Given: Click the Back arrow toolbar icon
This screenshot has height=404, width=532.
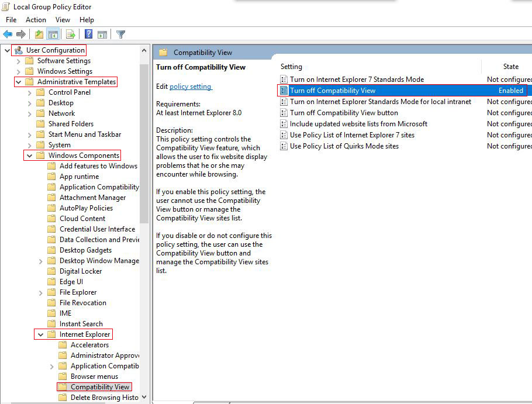Looking at the screenshot, I should 8,34.
